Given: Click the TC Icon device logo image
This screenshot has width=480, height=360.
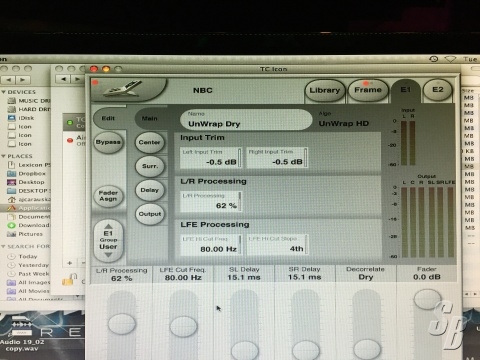Looking at the screenshot, I should tap(125, 89).
